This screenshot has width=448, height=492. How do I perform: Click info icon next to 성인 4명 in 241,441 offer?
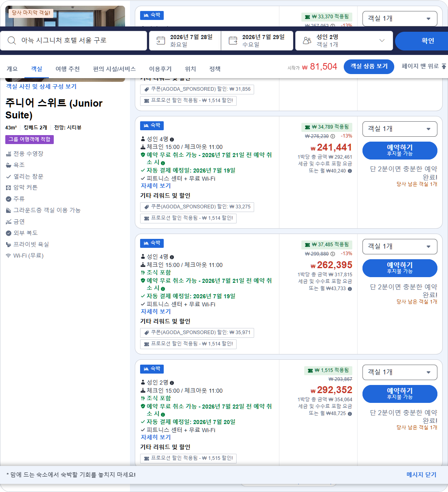(172, 140)
